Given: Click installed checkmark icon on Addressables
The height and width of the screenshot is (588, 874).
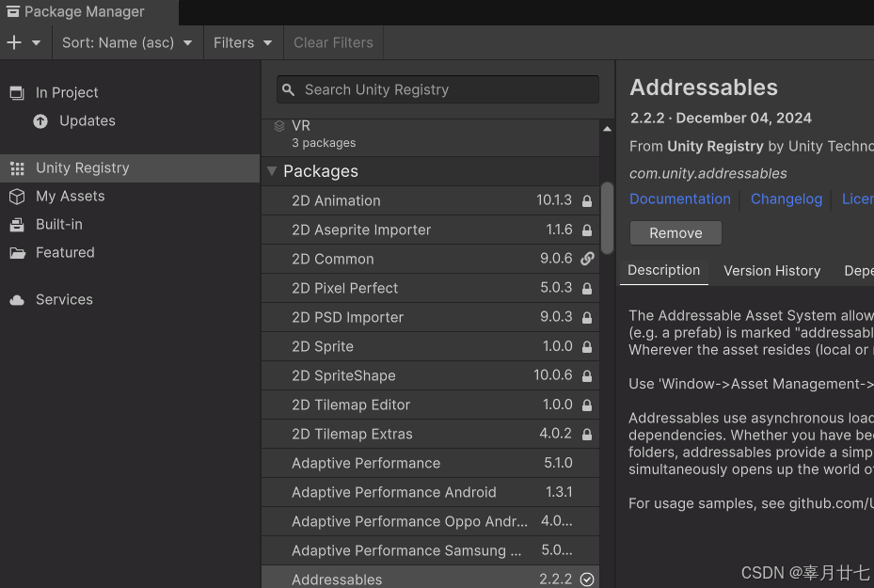Looking at the screenshot, I should (x=587, y=580).
